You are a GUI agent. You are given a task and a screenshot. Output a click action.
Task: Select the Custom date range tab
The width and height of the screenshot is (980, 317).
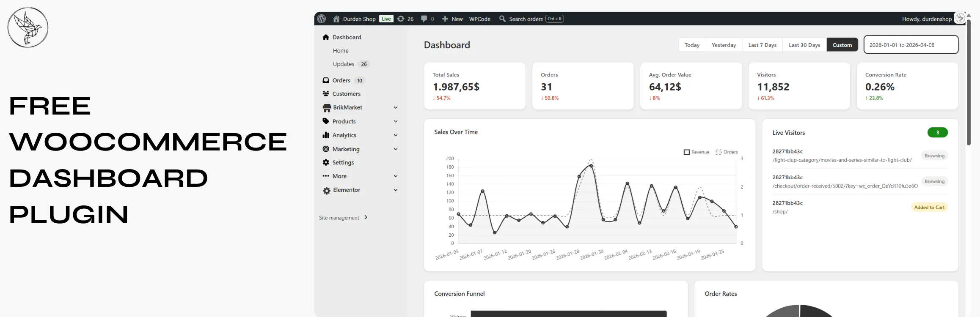pos(842,45)
